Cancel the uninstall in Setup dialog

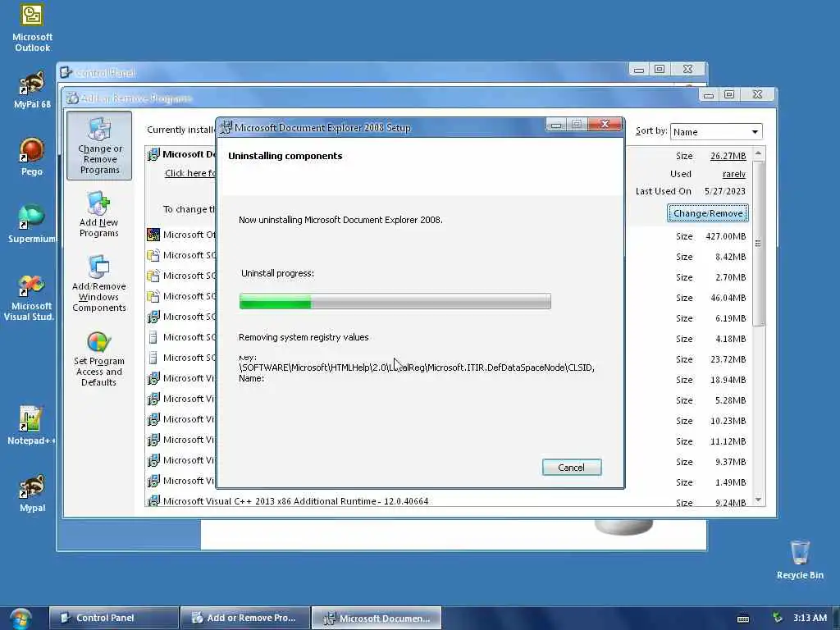click(572, 467)
